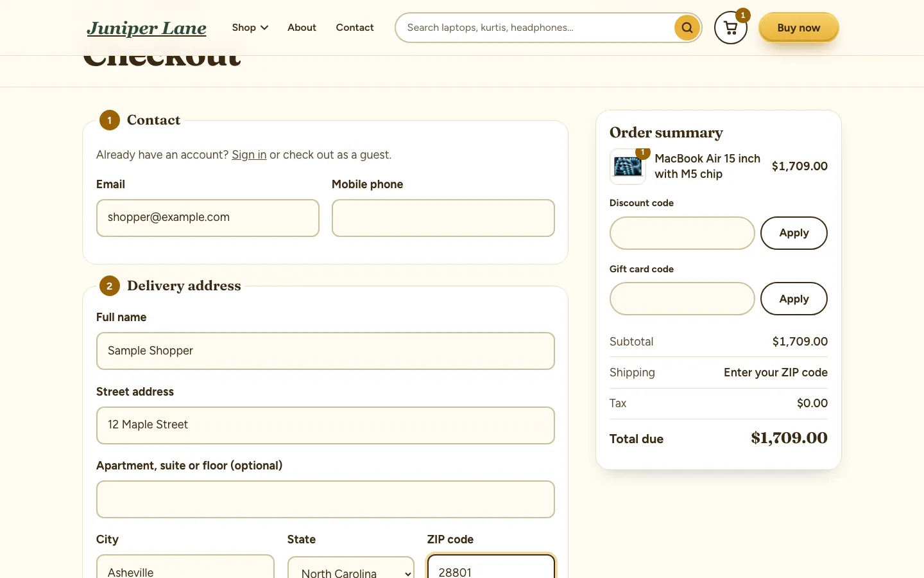This screenshot has height=578, width=924.
Task: Click the MacBook Air 15 inch item name
Action: point(707,166)
